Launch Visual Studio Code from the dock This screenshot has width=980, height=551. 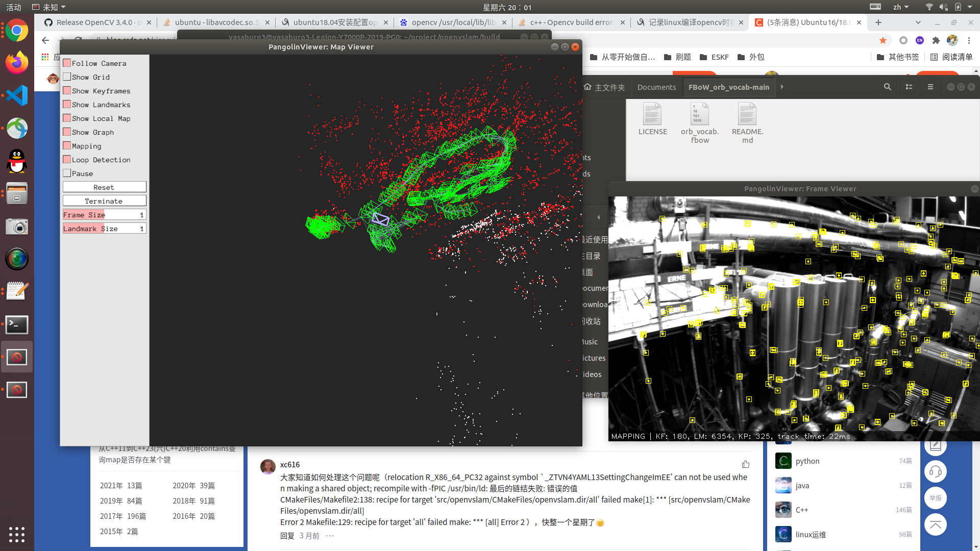(x=17, y=95)
